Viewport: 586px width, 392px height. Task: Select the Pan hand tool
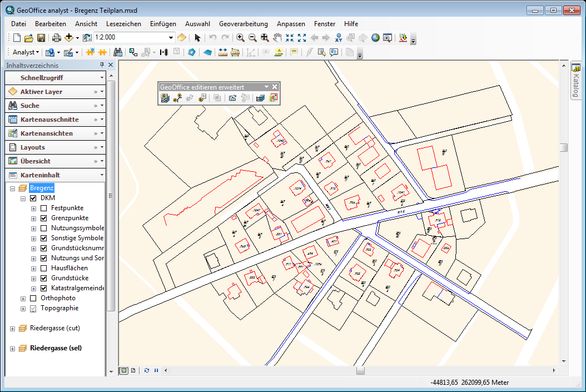click(277, 38)
